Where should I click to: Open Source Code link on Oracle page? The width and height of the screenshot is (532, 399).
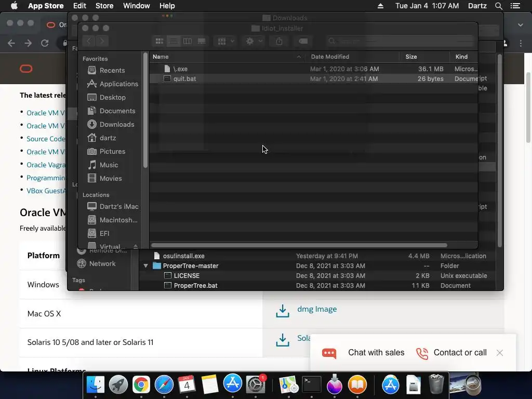(x=46, y=139)
